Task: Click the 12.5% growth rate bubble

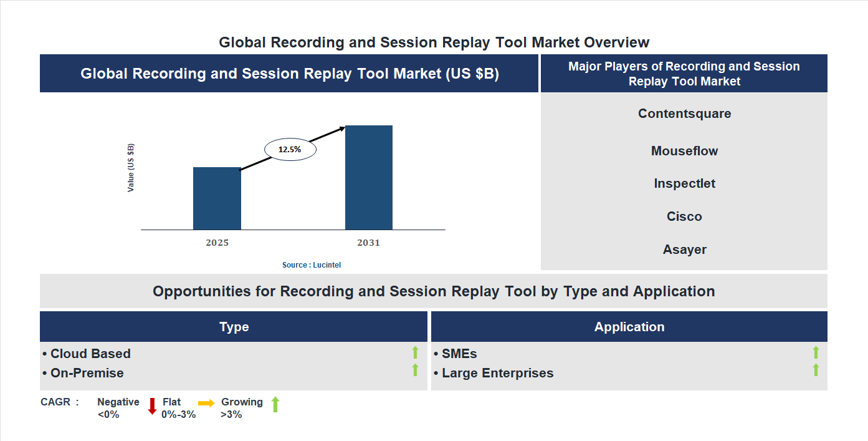Action: click(290, 148)
